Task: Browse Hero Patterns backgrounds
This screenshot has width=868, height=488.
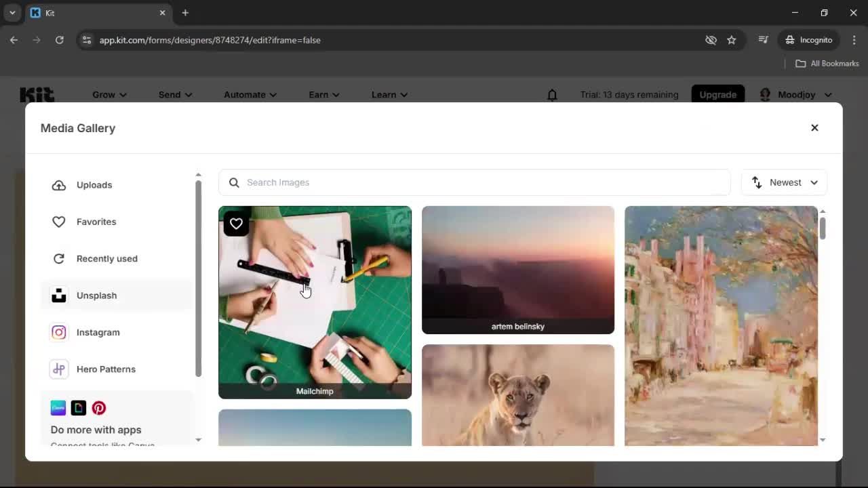Action: tap(106, 369)
